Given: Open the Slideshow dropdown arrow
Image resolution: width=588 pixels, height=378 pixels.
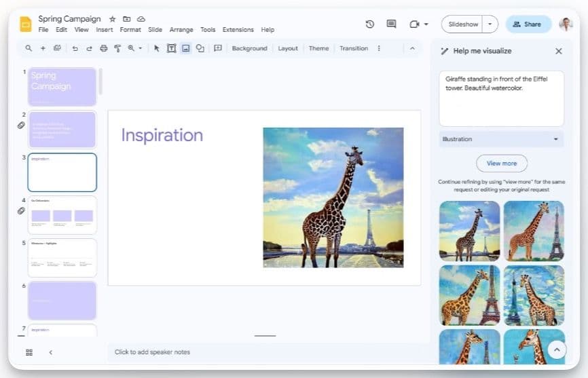Looking at the screenshot, I should coord(491,24).
